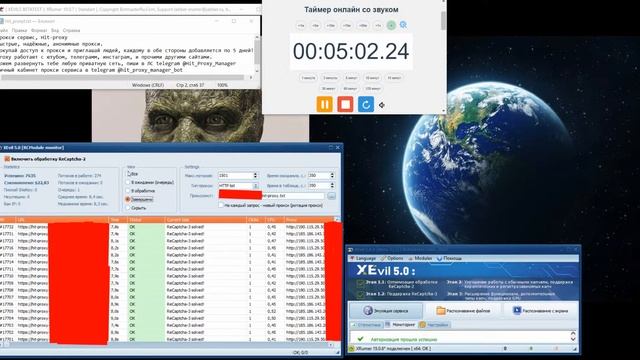Screen dimensions: 640x360
Task: Switch to the Настройки tab in XEvil
Action: (x=434, y=325)
